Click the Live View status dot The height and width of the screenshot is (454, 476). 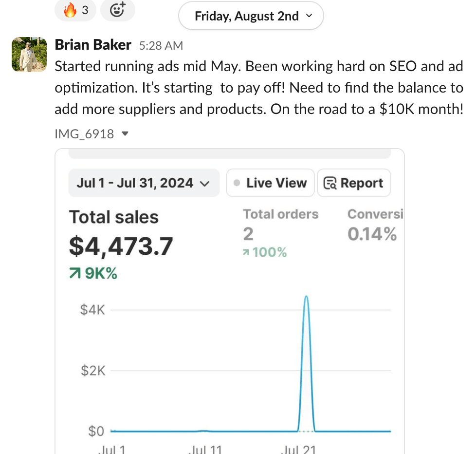click(x=237, y=183)
